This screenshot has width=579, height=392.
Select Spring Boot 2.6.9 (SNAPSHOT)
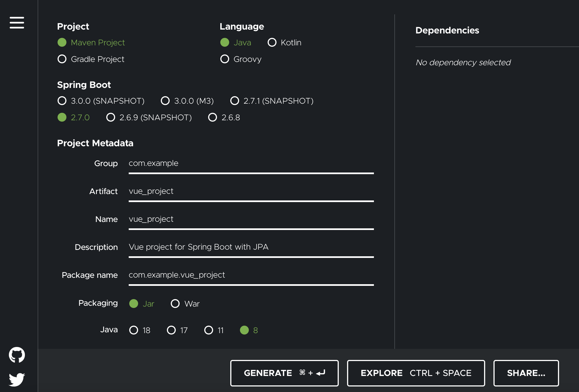[149, 117]
